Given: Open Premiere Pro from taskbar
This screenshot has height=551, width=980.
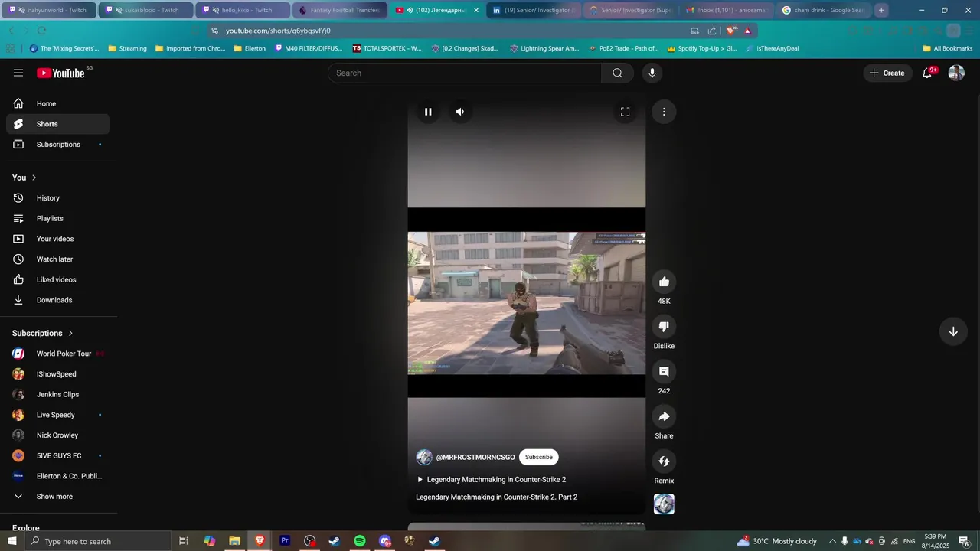Looking at the screenshot, I should (x=285, y=541).
